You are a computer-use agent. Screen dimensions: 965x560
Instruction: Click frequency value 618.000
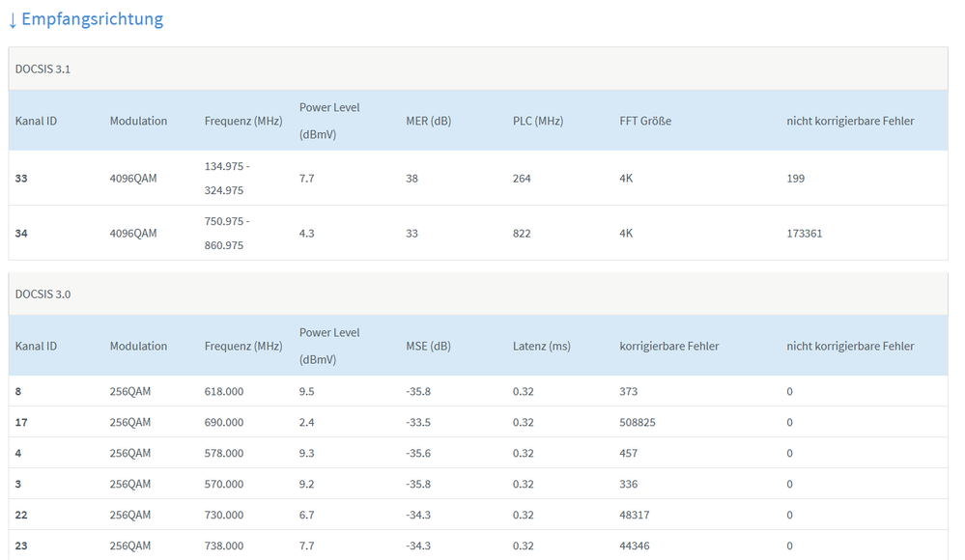224,391
